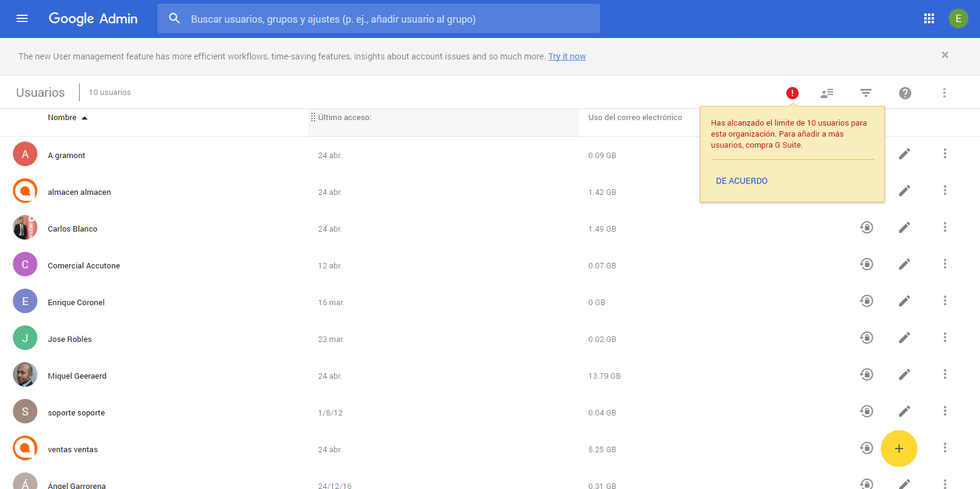Click the DE ACUERDO button
This screenshot has width=980, height=489.
tap(742, 181)
